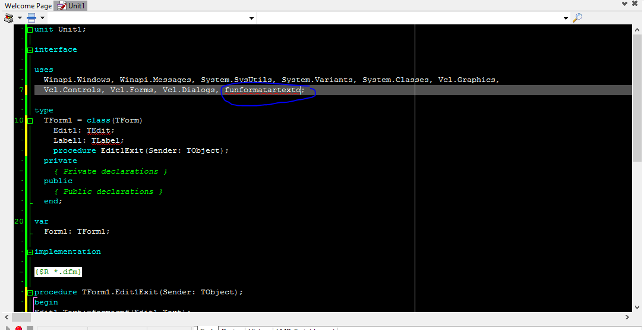644x330 pixels.
Task: Expand the right method navigation combo box
Action: [566, 18]
